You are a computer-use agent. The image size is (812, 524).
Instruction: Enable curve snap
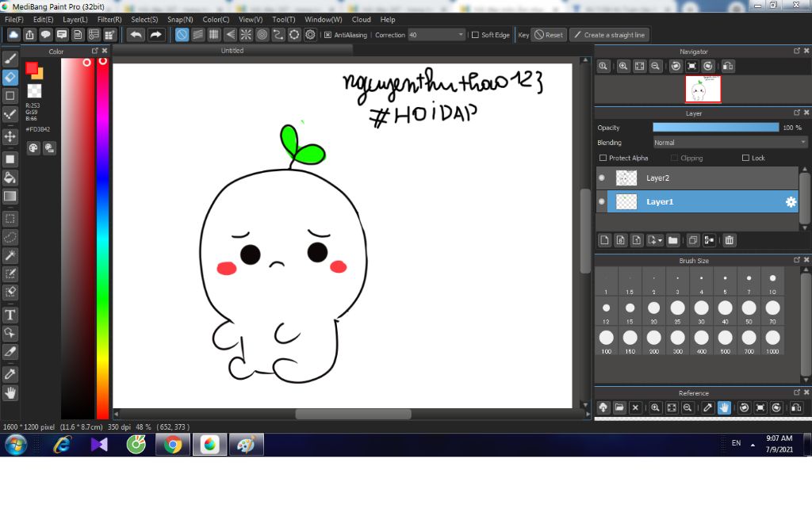click(x=278, y=35)
